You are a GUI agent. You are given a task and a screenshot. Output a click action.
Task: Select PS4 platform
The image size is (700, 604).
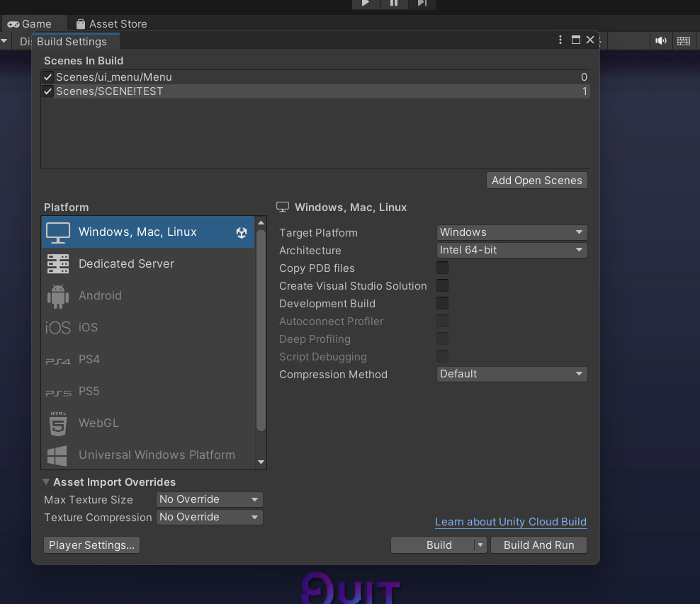pyautogui.click(x=148, y=360)
